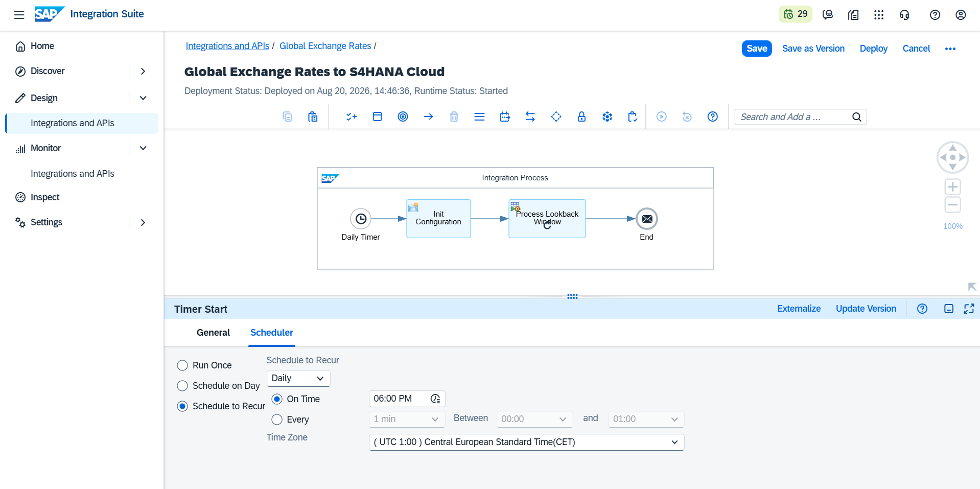Click the Externalize link

[799, 309]
